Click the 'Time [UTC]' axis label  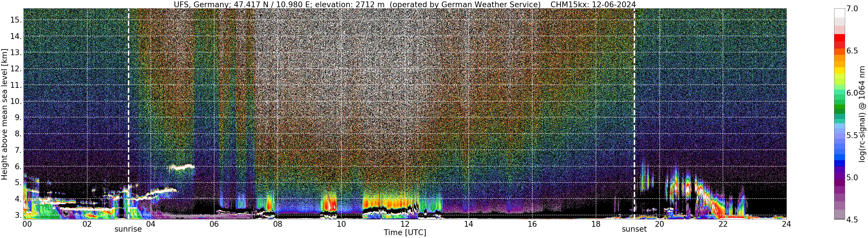(x=405, y=233)
